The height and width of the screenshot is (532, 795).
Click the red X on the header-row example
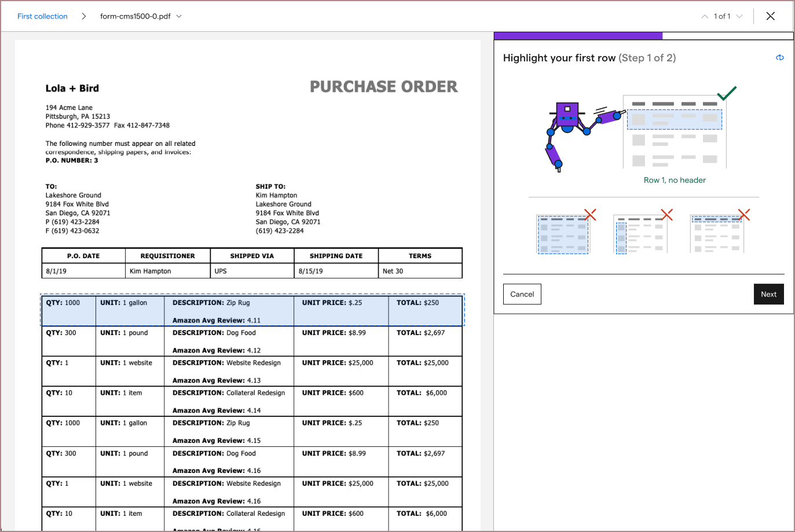pos(743,215)
